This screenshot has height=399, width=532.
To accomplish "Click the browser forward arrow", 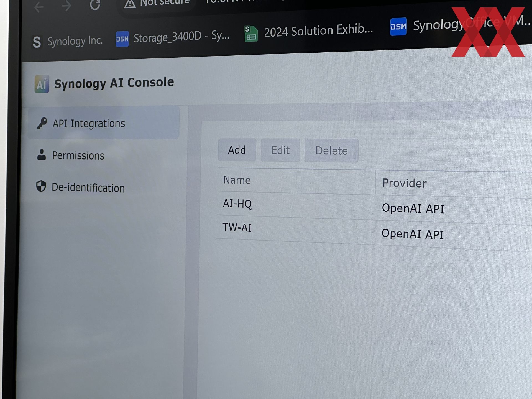I will coord(66,6).
